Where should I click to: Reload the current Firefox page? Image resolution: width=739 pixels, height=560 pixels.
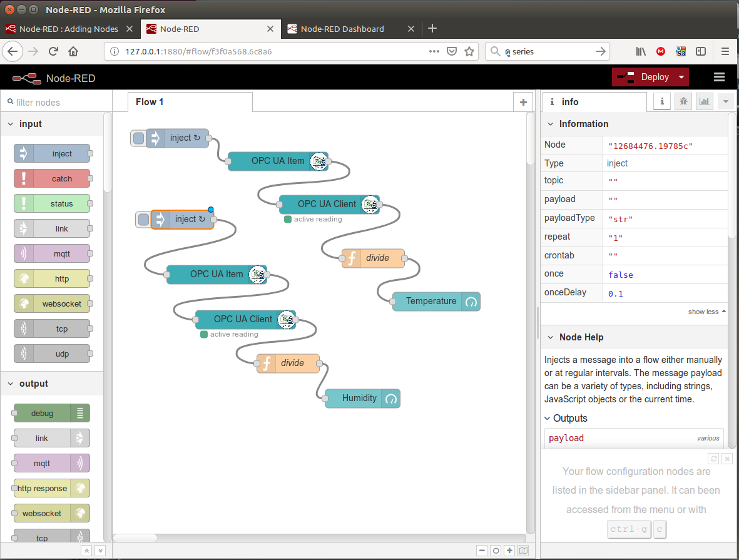point(53,51)
